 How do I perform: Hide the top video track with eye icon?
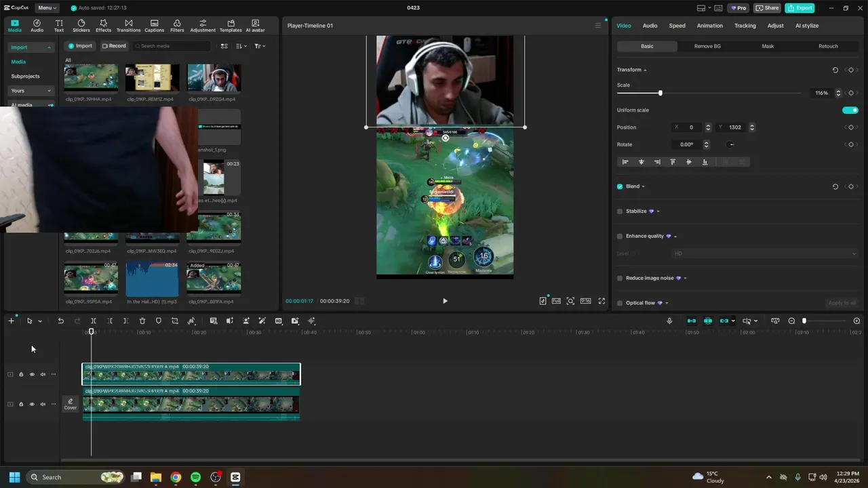point(32,374)
